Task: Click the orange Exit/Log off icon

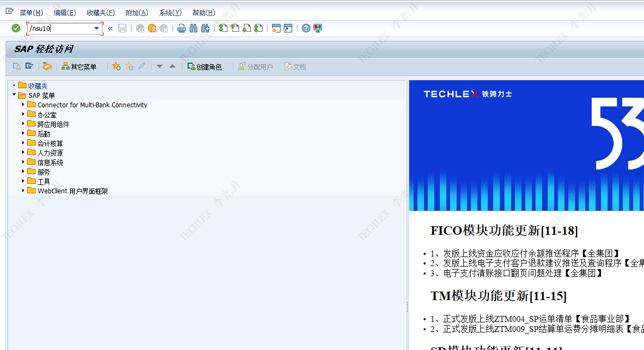Action: [x=152, y=28]
